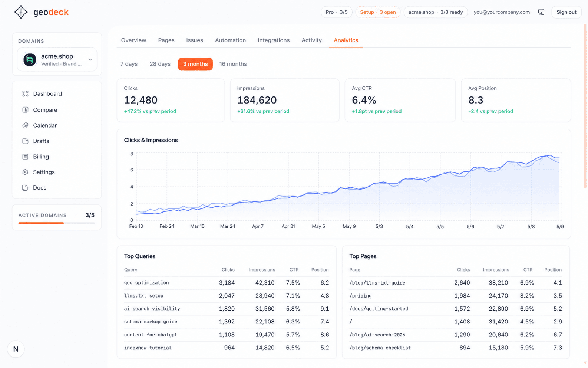Click the 'llms.txt setup' query
Viewport: 588px width, 368px height.
143,296
